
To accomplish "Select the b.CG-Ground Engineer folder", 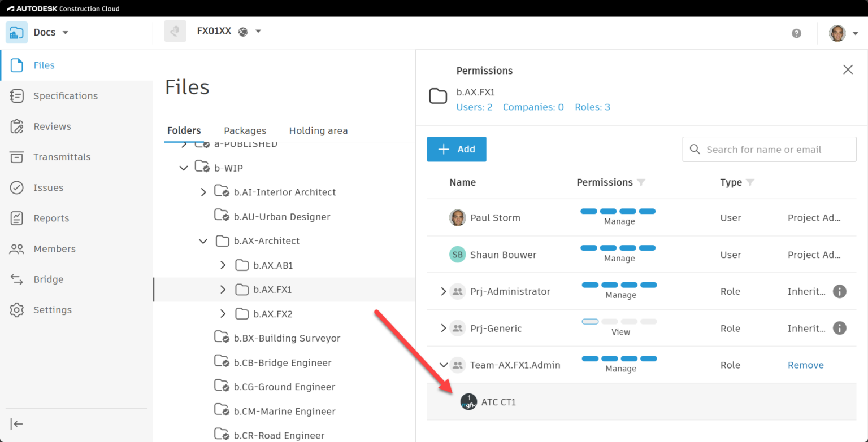I will pyautogui.click(x=284, y=387).
